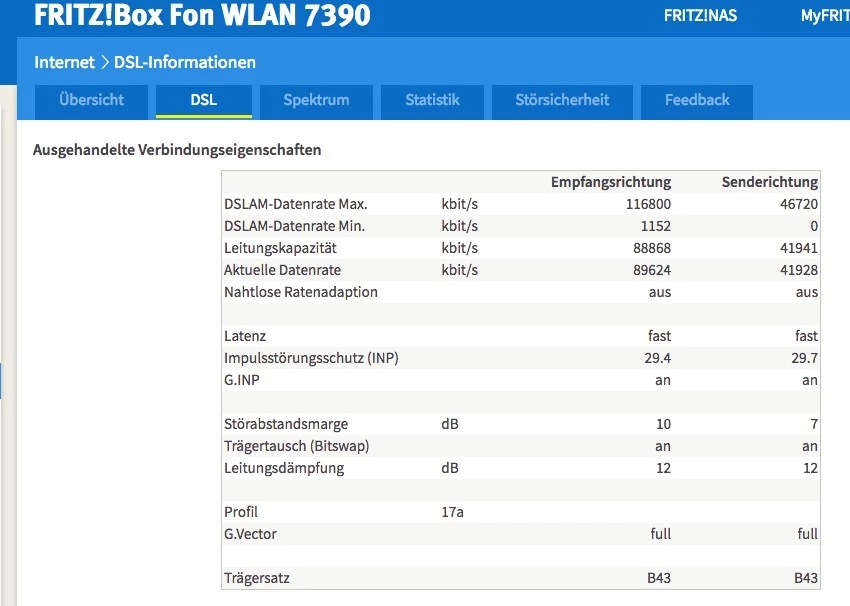The image size is (850, 606).
Task: Select the Ausgehandelte Verbindungseigenschaften heading
Action: 177,150
